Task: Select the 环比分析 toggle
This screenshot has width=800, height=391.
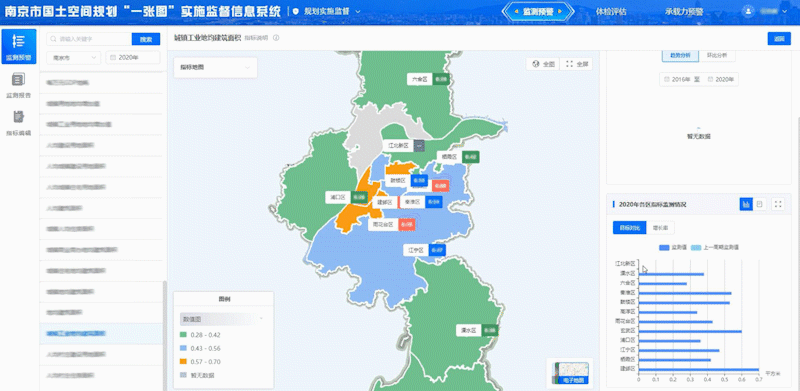Action: [717, 55]
